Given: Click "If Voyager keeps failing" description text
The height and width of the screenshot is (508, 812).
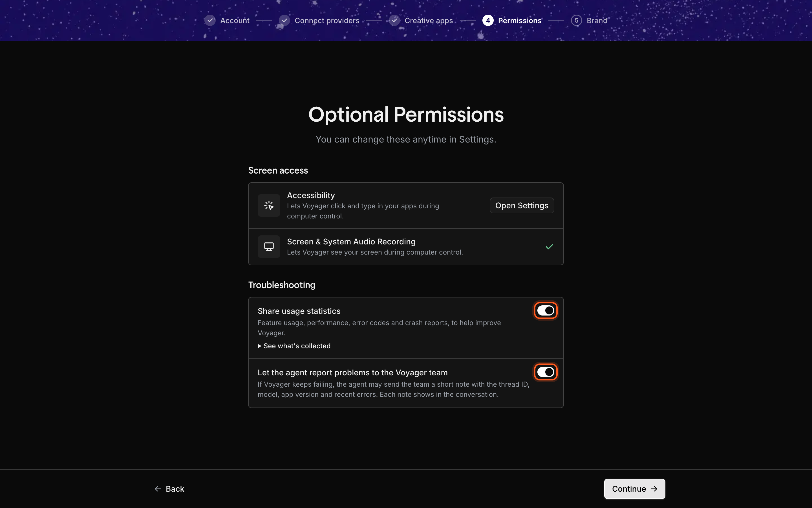Looking at the screenshot, I should coord(394,389).
